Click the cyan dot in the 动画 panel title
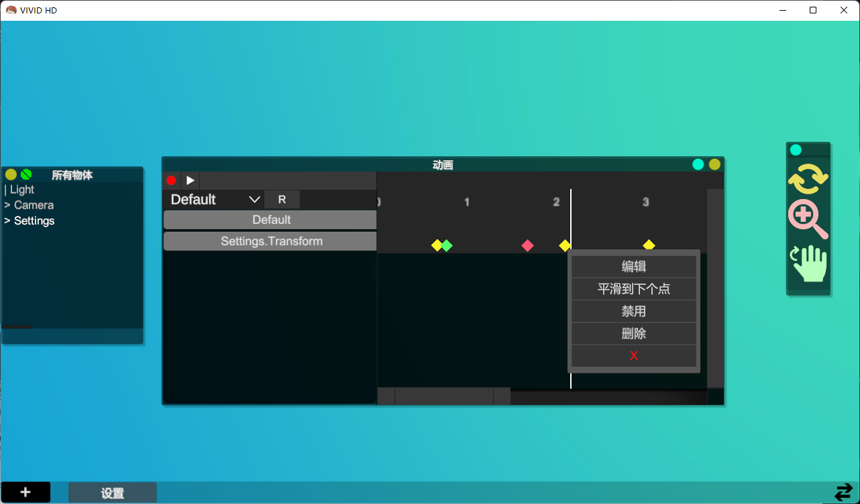The image size is (860, 504). coord(698,164)
